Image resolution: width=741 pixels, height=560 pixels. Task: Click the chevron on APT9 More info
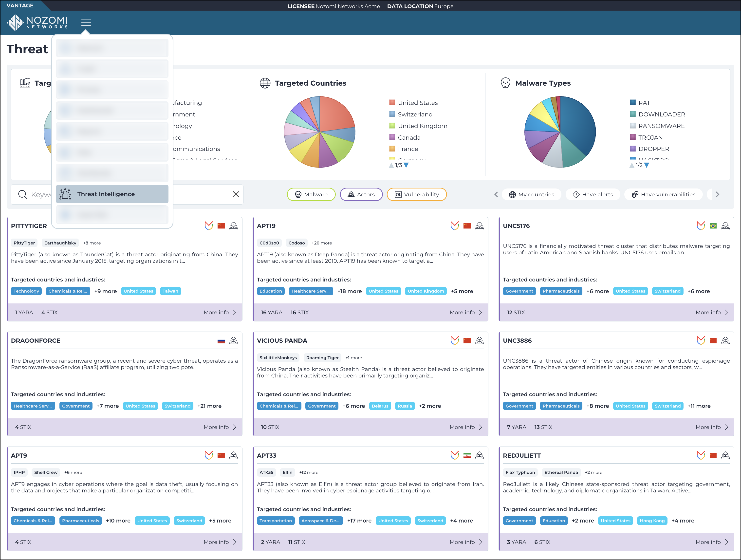coord(235,542)
